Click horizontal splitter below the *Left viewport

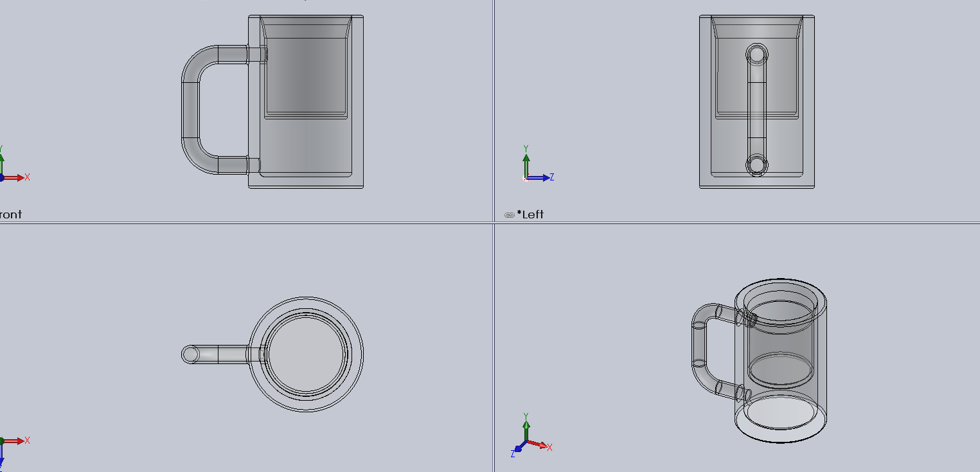tap(737, 223)
